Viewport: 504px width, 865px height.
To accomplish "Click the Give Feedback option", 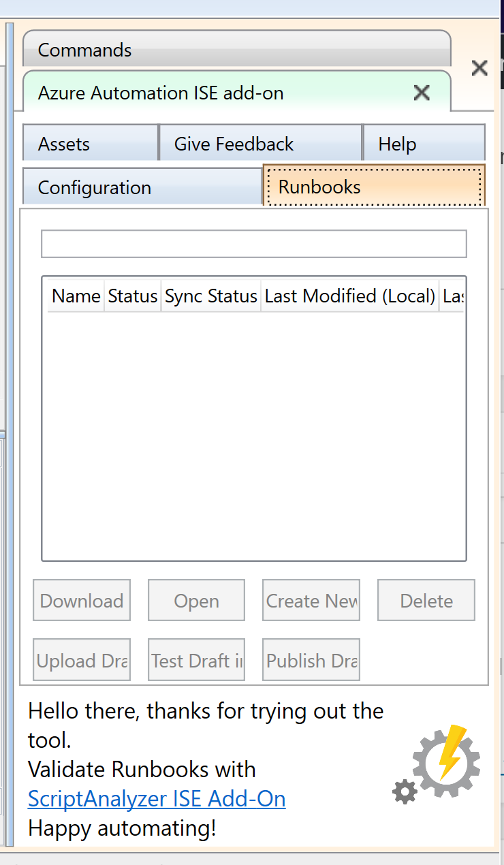I will pyautogui.click(x=234, y=144).
